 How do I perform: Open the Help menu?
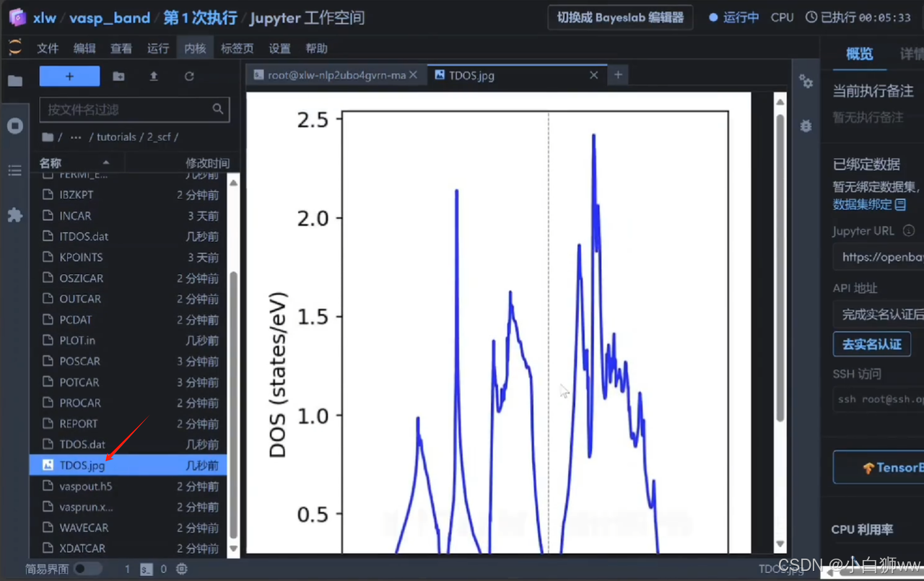(x=316, y=48)
